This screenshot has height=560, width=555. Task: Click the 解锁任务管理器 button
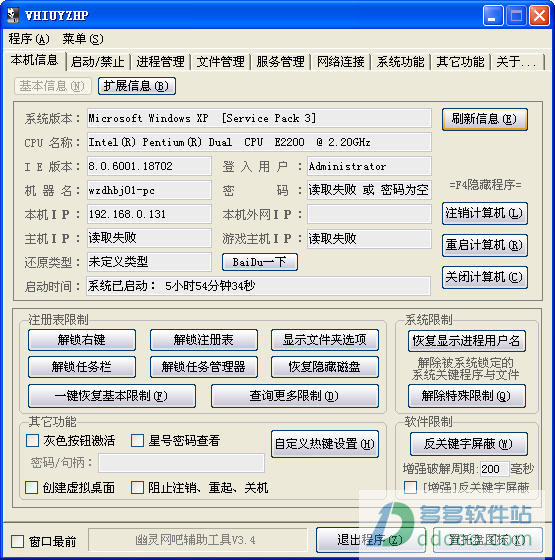click(x=204, y=367)
